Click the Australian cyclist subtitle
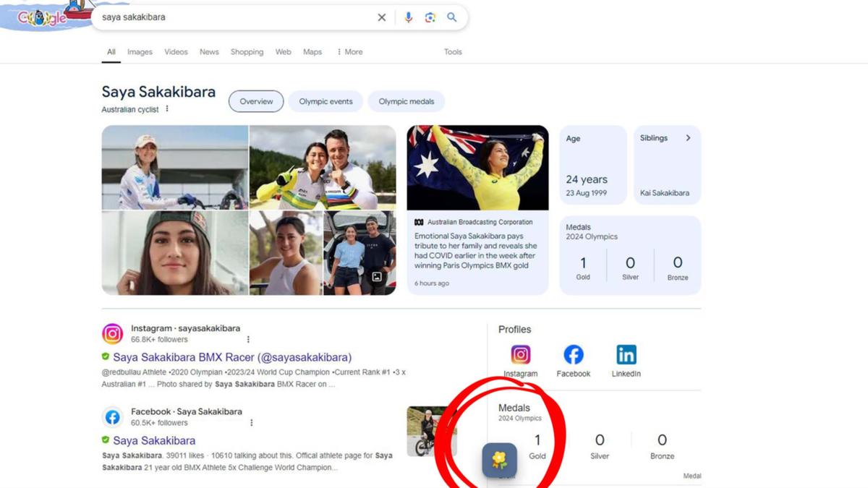This screenshot has height=488, width=868. [x=130, y=109]
